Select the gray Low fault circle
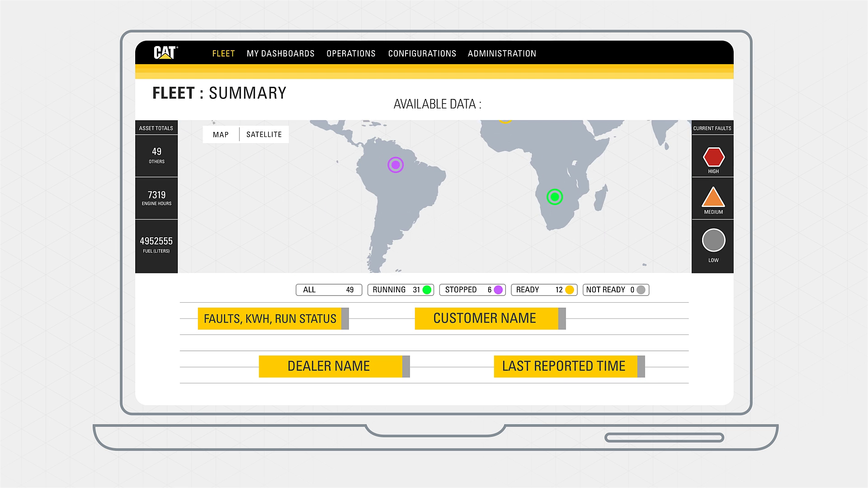Viewport: 868px width, 488px height. [713, 240]
